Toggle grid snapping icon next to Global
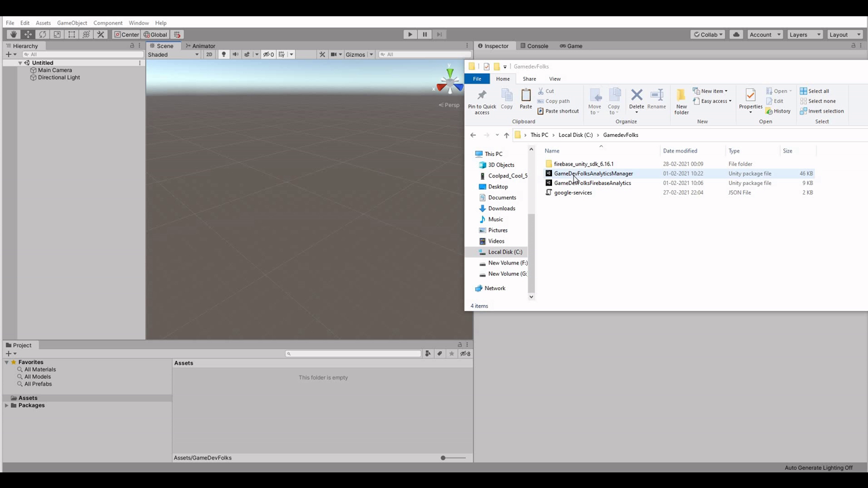The height and width of the screenshot is (488, 868). point(178,35)
